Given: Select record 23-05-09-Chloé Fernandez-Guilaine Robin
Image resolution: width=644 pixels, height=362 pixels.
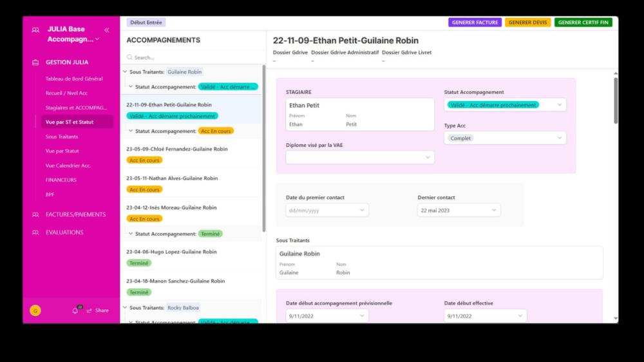Looking at the screenshot, I should point(191,154).
